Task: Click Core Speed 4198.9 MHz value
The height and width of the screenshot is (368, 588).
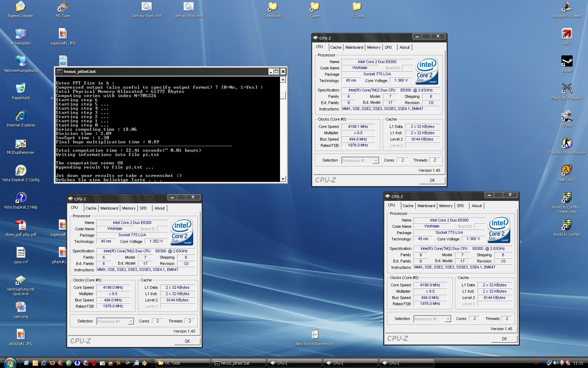Action: [x=430, y=285]
